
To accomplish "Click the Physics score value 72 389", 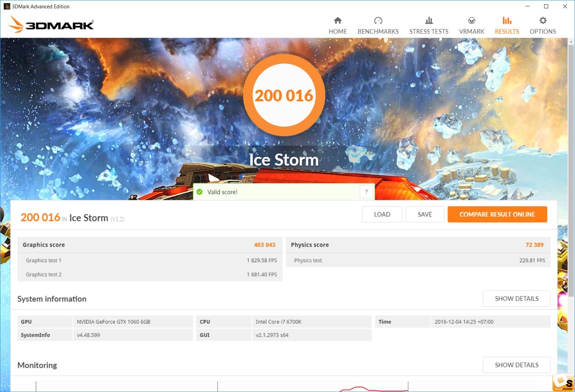I will (534, 245).
